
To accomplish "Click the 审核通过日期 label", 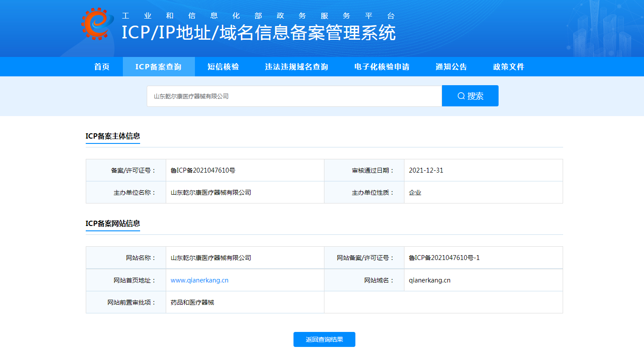I will pos(373,170).
